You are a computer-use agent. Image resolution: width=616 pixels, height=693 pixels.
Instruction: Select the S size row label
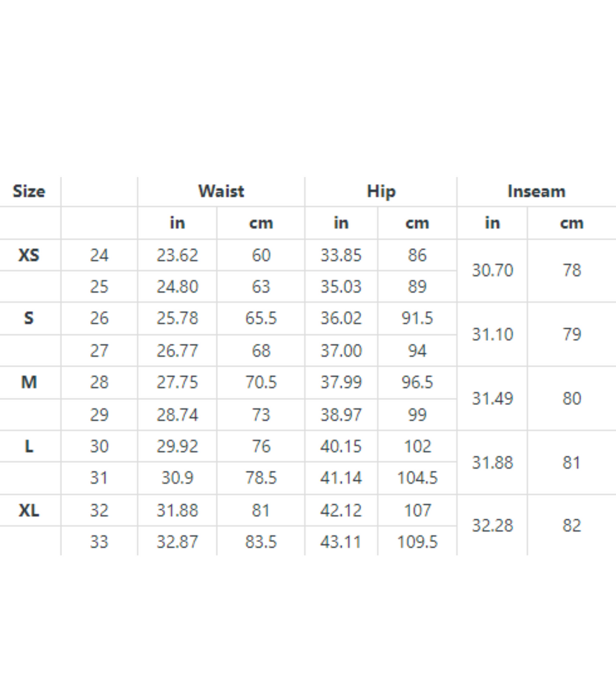[29, 318]
